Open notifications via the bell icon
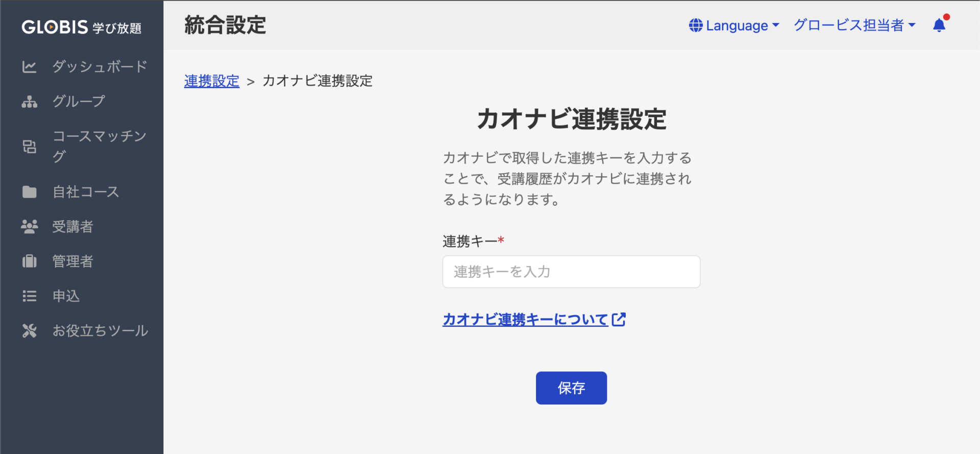This screenshot has width=980, height=454. (x=940, y=25)
